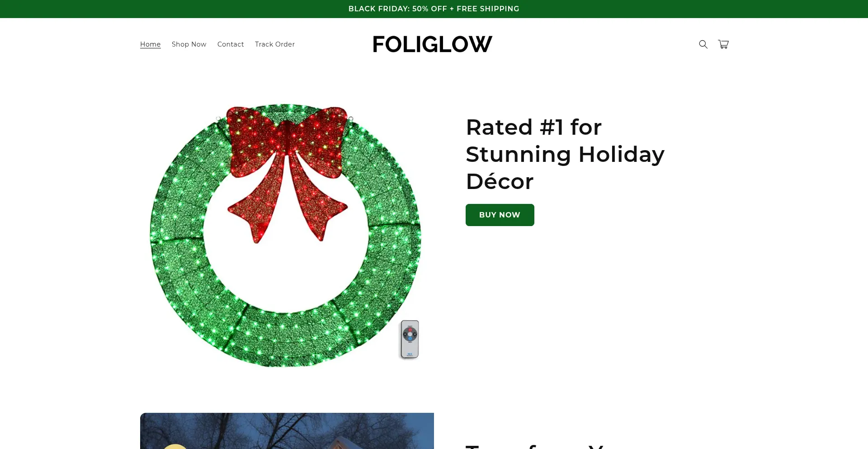The height and width of the screenshot is (449, 868).
Task: Click the "Rated #1 for" headline line
Action: pos(533,127)
